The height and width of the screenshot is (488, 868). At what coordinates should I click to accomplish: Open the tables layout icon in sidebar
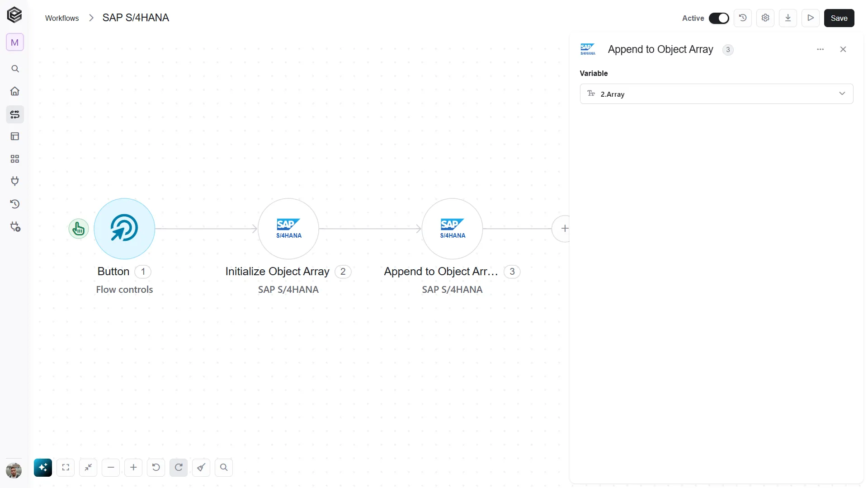[x=15, y=136]
